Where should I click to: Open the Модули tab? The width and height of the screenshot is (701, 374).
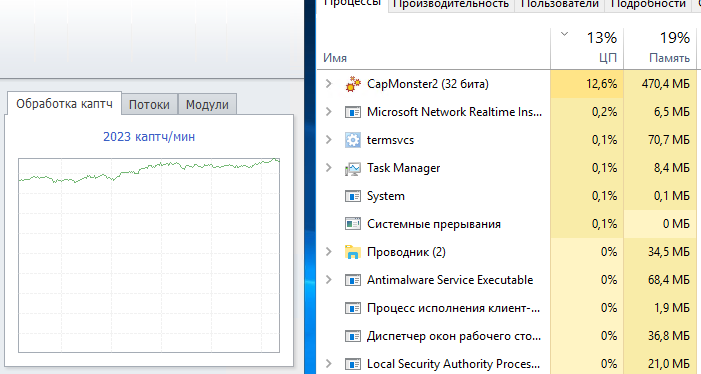pos(207,104)
